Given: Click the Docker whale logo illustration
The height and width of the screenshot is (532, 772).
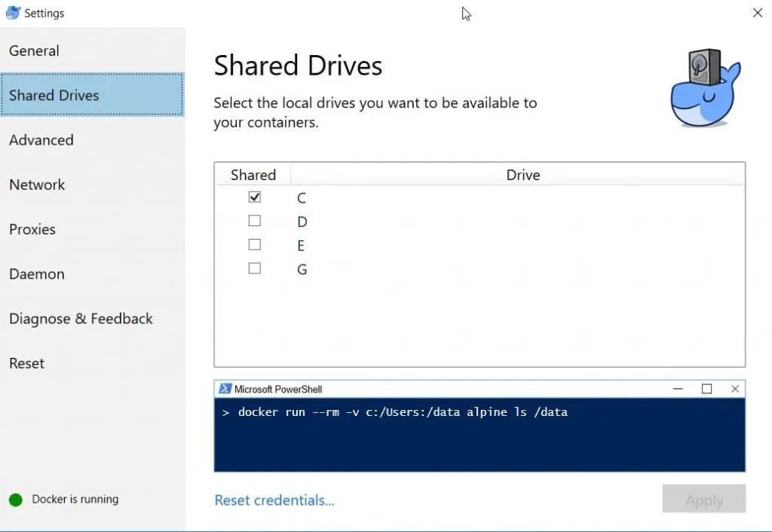Looking at the screenshot, I should click(704, 87).
